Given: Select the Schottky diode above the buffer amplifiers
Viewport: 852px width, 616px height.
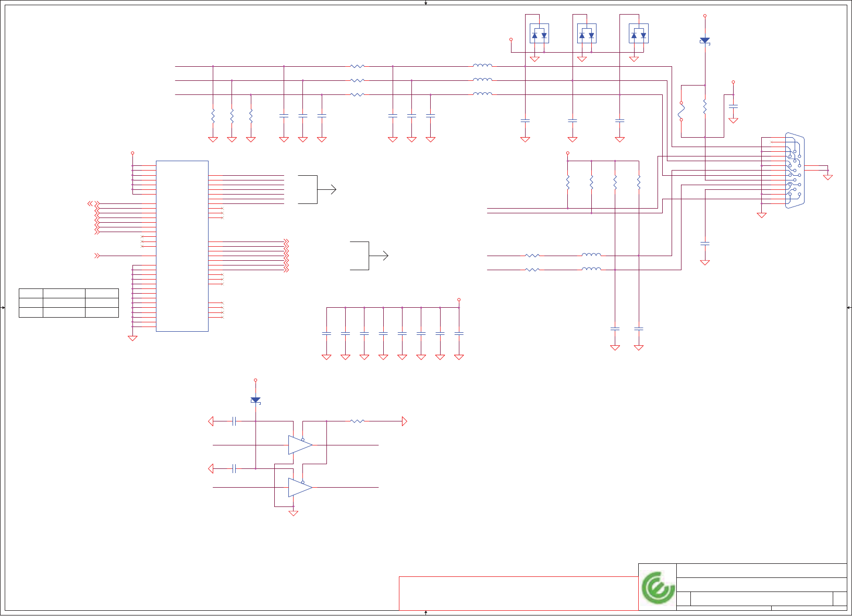Looking at the screenshot, I should click(255, 401).
